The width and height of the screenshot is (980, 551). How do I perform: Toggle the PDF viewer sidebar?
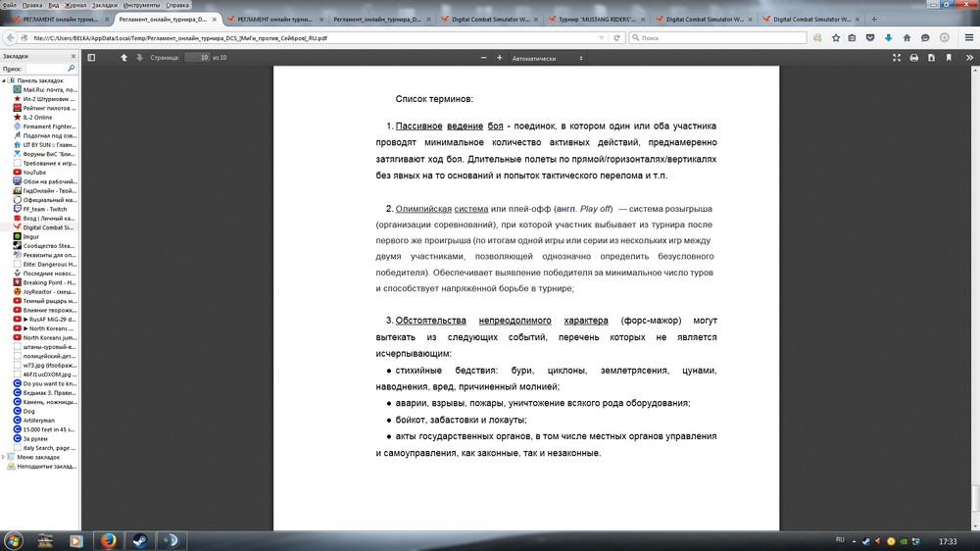click(91, 58)
